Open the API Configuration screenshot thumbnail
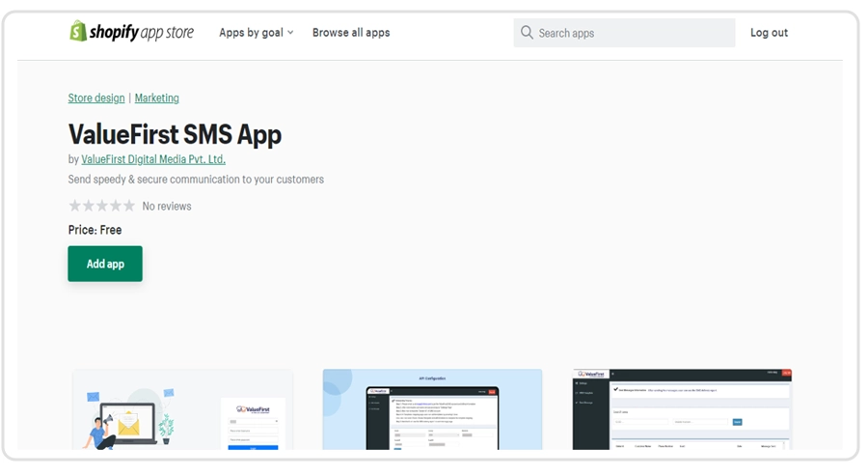 pos(432,409)
